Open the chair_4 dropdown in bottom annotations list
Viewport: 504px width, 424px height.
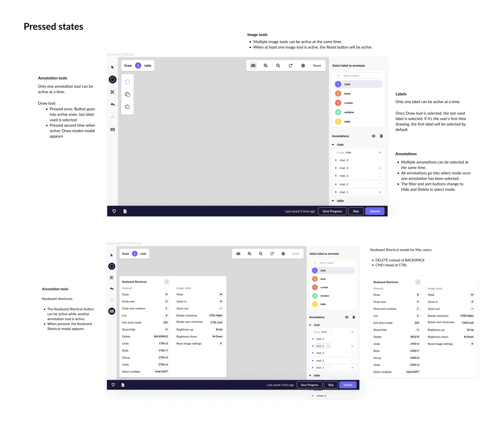coord(328,346)
